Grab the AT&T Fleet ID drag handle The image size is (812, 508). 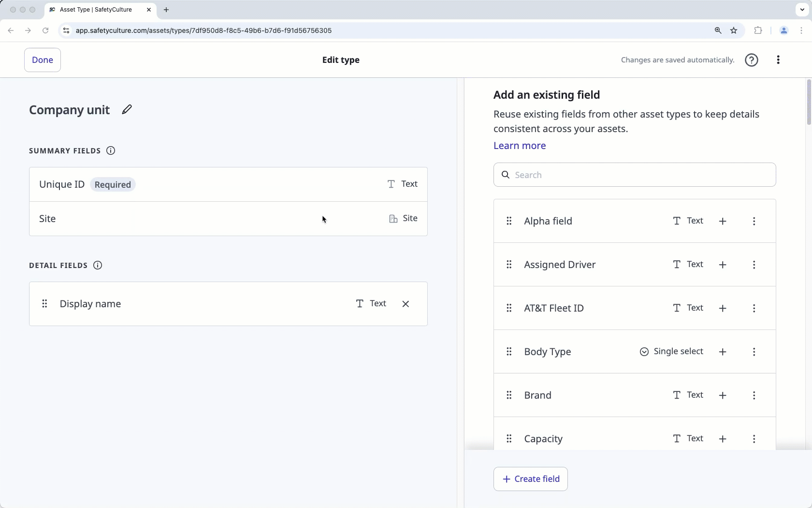click(x=509, y=308)
